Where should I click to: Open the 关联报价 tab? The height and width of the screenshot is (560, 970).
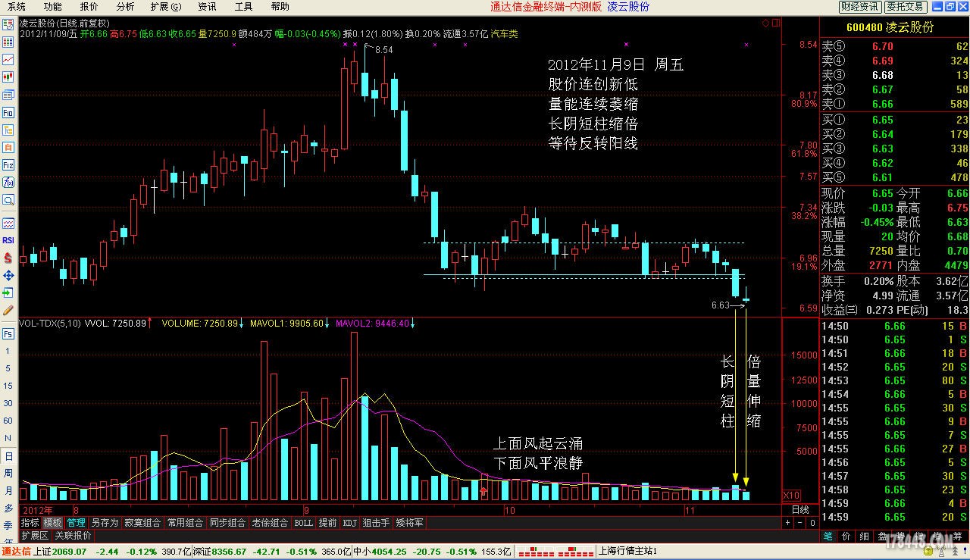coord(73,536)
